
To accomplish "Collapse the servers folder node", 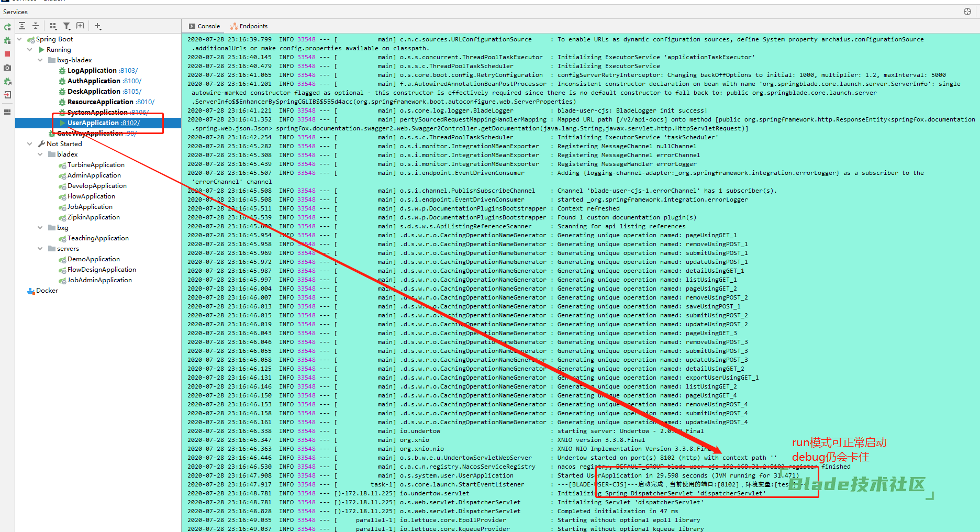I will pos(40,249).
